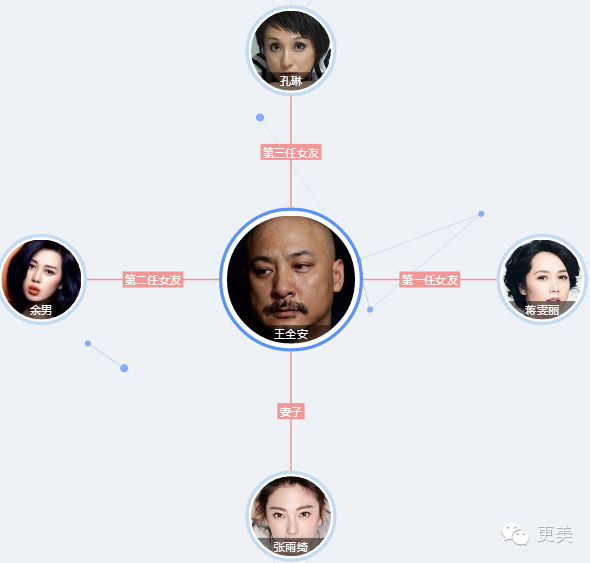Click the small blue dot under 第一任女友 line
The image size is (590, 563).
coord(370,310)
